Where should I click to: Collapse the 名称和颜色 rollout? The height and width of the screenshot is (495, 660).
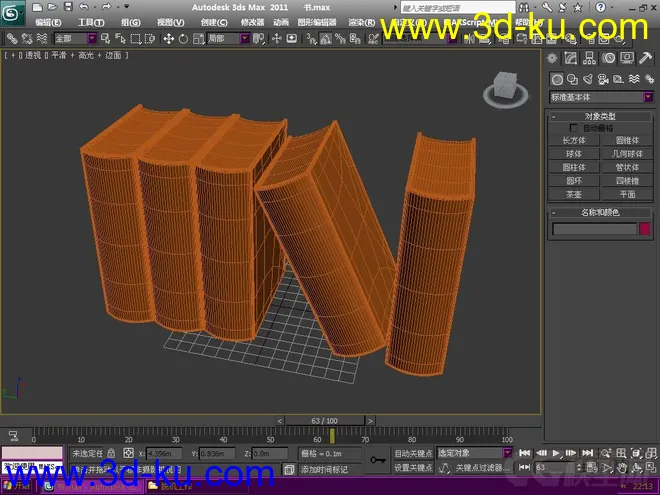click(600, 212)
